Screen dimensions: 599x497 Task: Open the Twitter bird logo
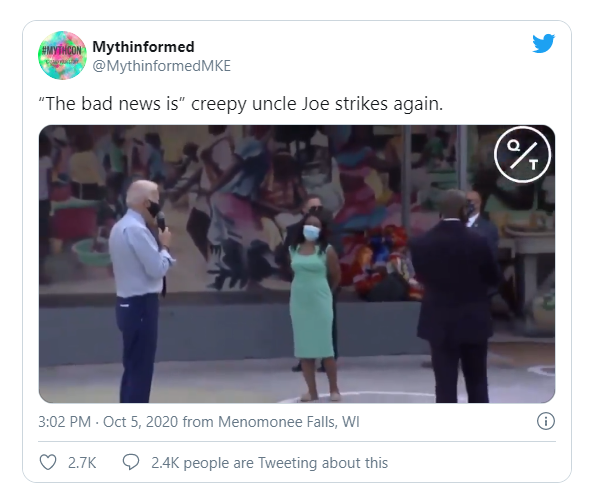[544, 44]
